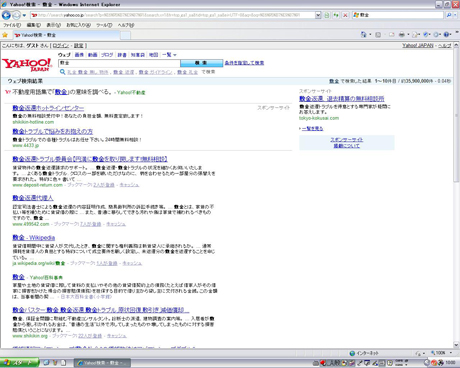The image size is (460, 368).
Task: Open the 表示 menu
Action: tap(53, 25)
